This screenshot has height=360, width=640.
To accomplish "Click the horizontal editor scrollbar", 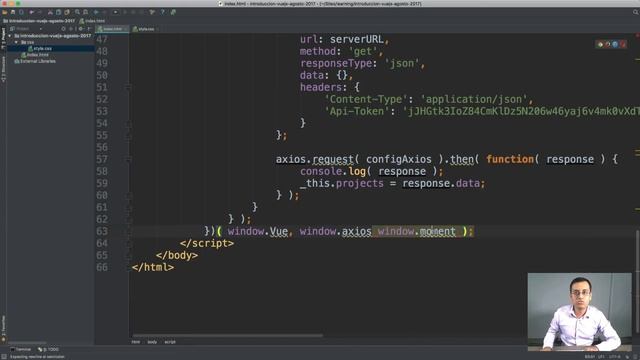I will (228, 336).
